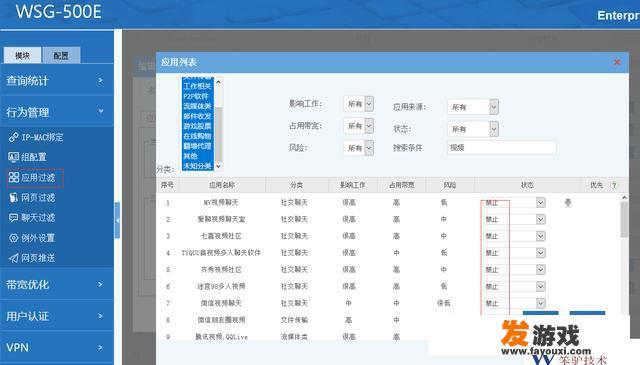This screenshot has width=640, height=365.
Task: Click the 应用过滤 grid icon
Action: pyautogui.click(x=13, y=177)
